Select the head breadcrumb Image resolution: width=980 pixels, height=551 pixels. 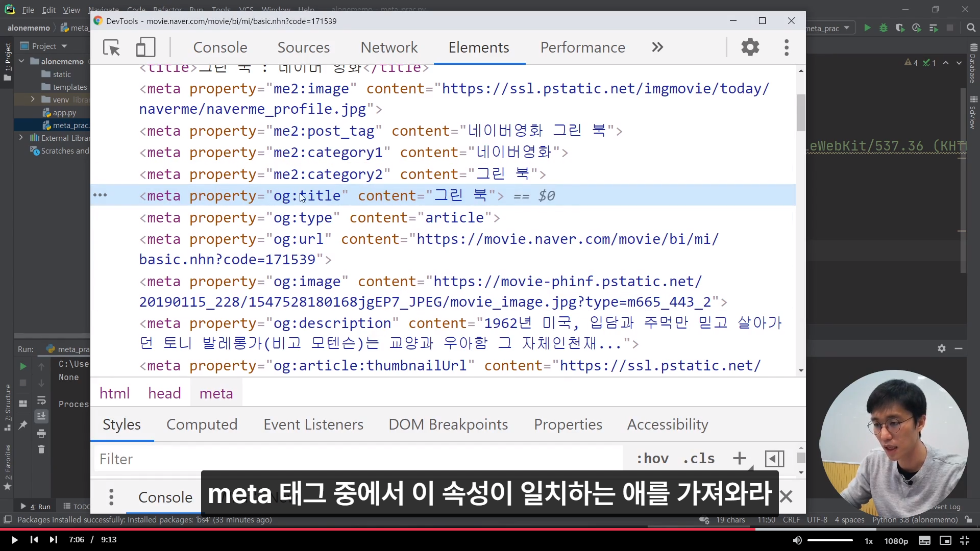click(x=164, y=393)
